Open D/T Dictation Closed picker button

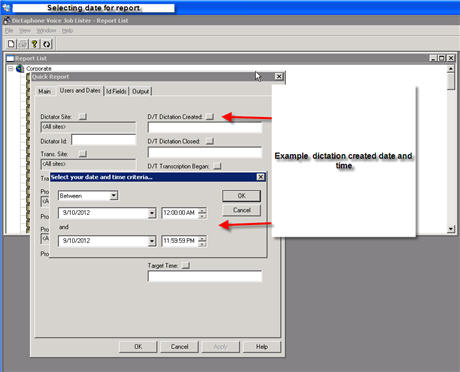[x=210, y=141]
